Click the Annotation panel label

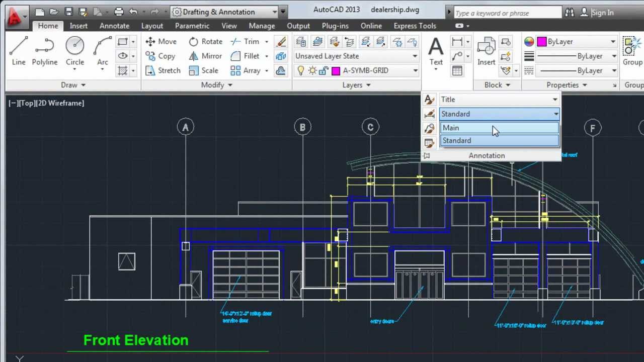tap(486, 155)
